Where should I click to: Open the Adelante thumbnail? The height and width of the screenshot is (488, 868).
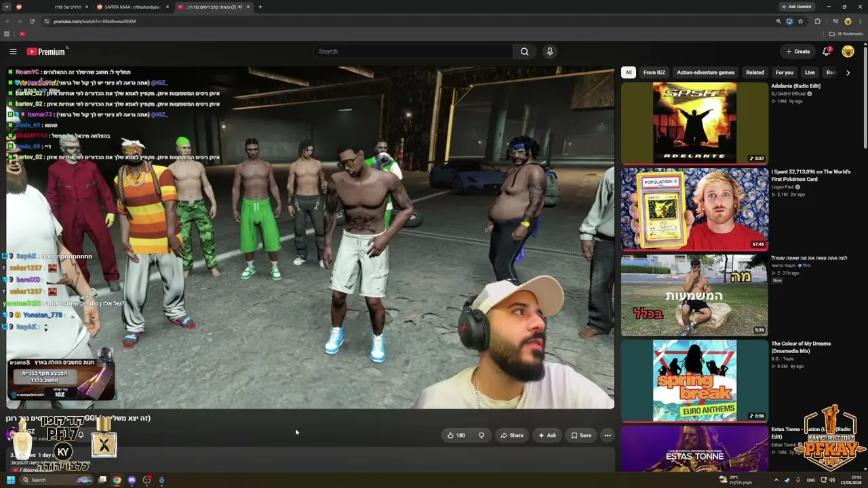[694, 123]
